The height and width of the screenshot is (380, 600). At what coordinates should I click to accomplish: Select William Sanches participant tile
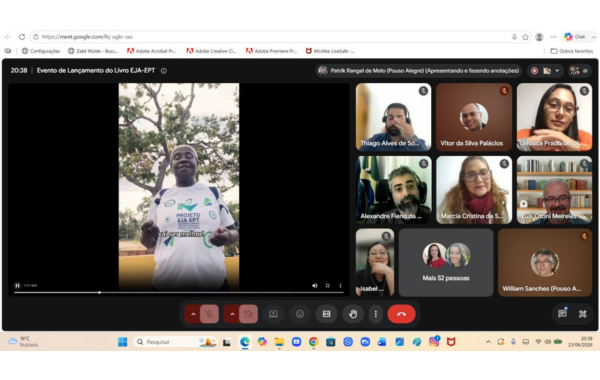(545, 263)
